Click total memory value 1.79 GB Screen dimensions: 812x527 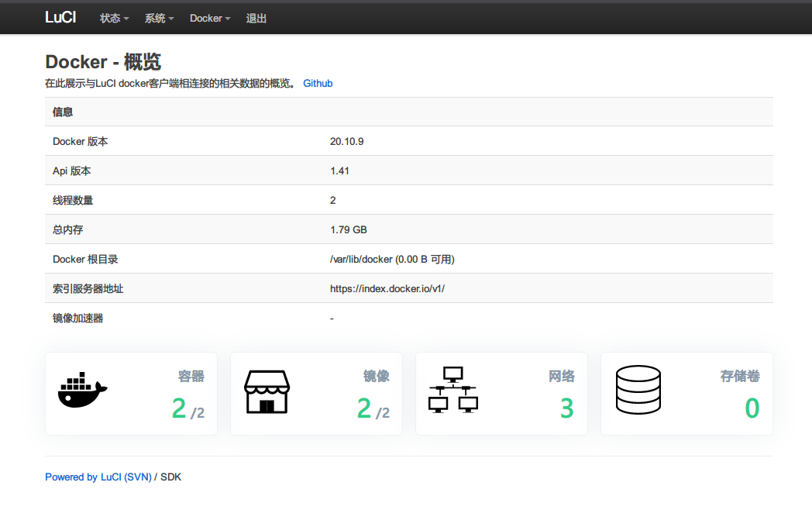[349, 230]
